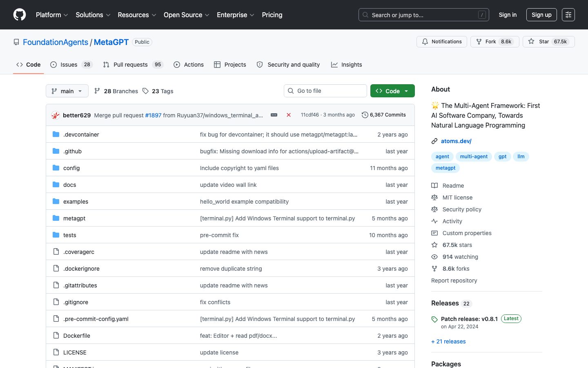The image size is (588, 368).
Task: Expand the Resources menu
Action: point(137,15)
